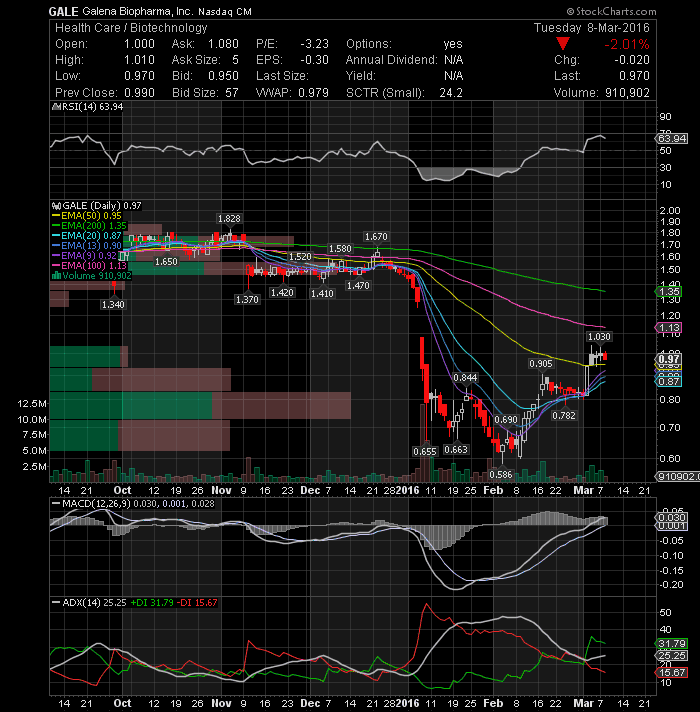Select the 1.470 price annotation

pos(358,286)
